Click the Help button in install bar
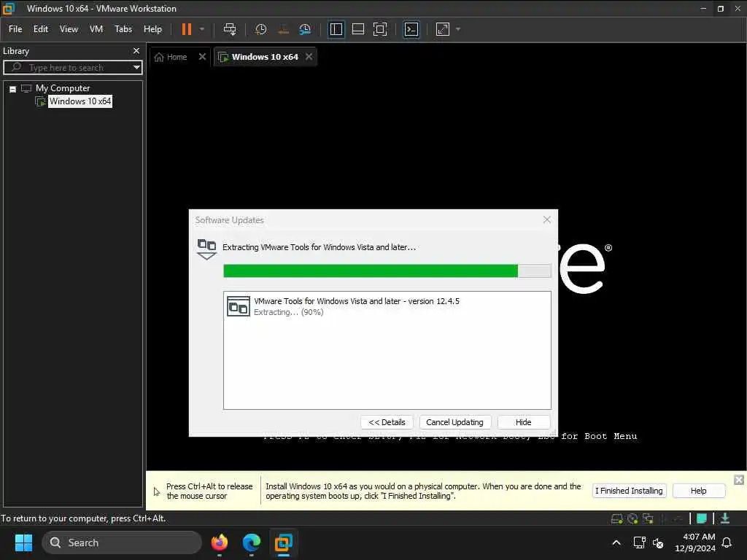The height and width of the screenshot is (560, 747). (698, 491)
